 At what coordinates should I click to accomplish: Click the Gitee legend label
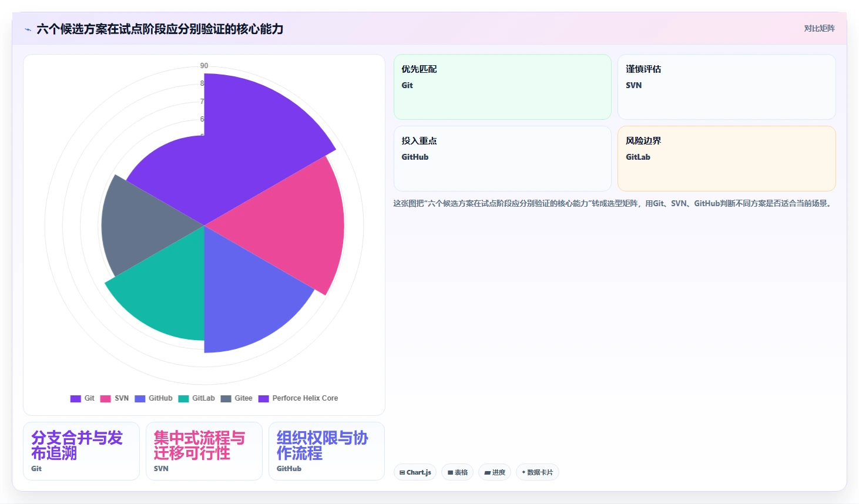tap(243, 398)
